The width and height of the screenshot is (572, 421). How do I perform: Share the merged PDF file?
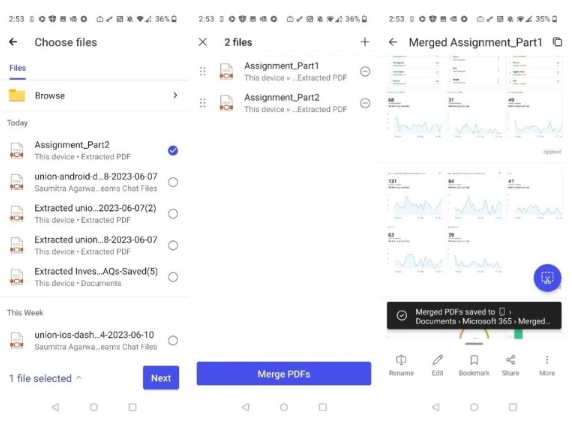(x=510, y=360)
